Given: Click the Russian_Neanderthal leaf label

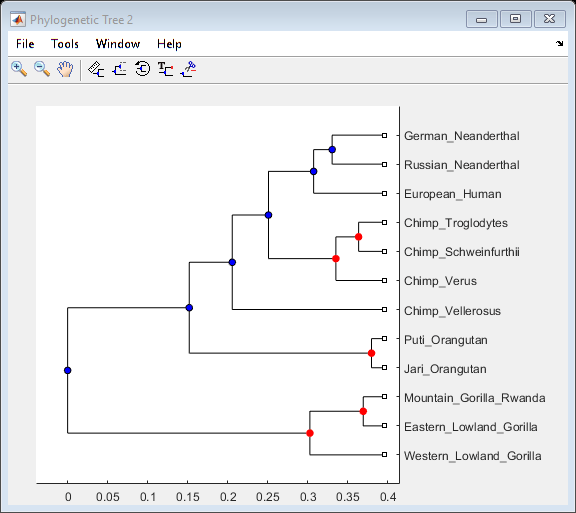Looking at the screenshot, I should [x=462, y=165].
